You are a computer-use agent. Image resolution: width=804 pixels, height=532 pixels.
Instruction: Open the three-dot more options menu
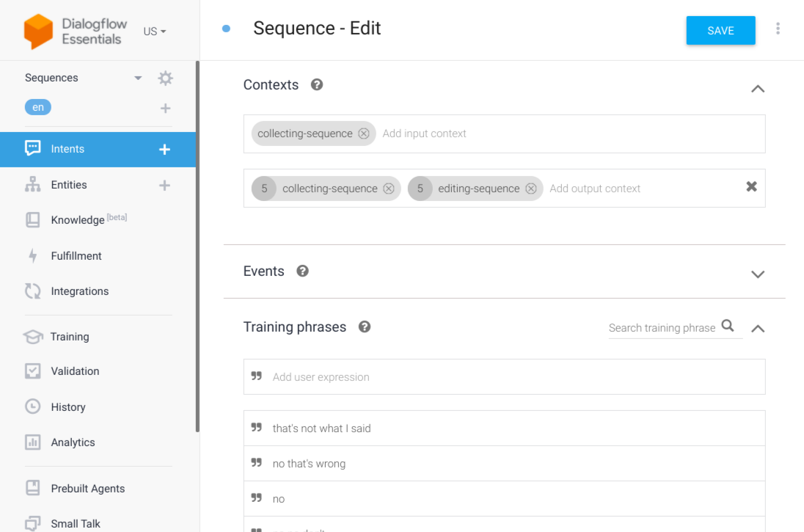[778, 29]
